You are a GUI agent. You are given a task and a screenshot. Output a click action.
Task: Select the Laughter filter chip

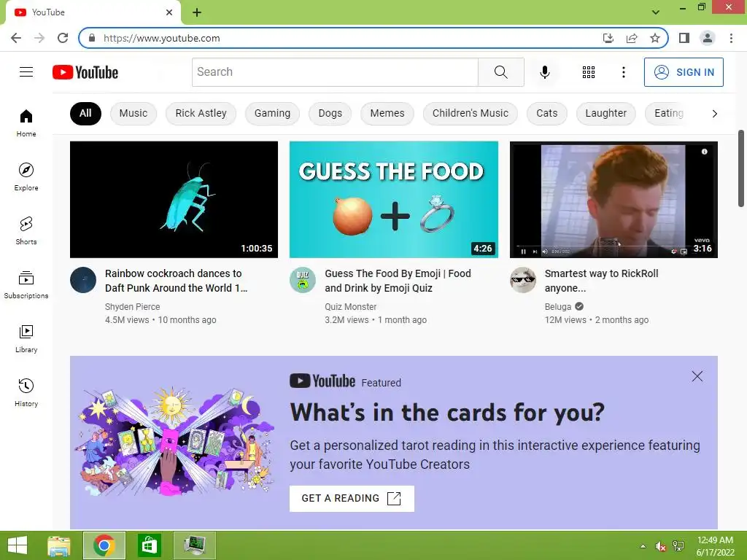pos(606,113)
